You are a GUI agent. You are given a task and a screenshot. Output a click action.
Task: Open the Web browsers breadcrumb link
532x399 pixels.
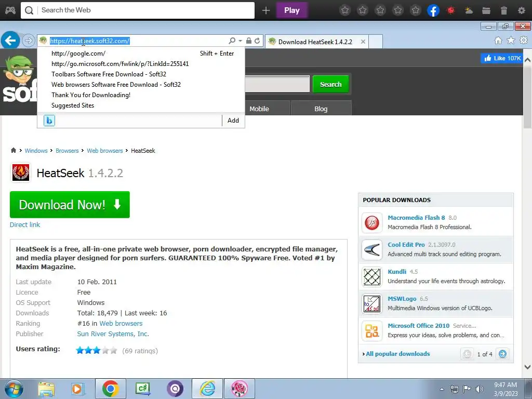tap(105, 151)
